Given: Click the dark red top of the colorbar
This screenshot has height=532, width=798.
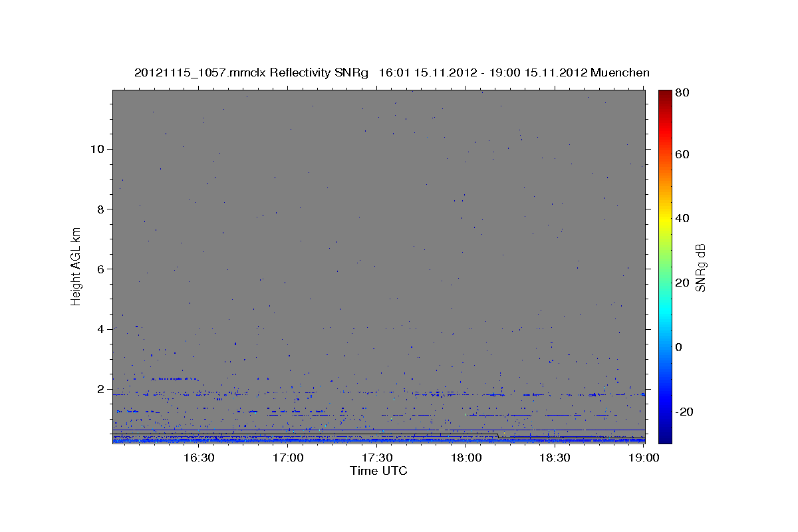Looking at the screenshot, I should click(665, 94).
